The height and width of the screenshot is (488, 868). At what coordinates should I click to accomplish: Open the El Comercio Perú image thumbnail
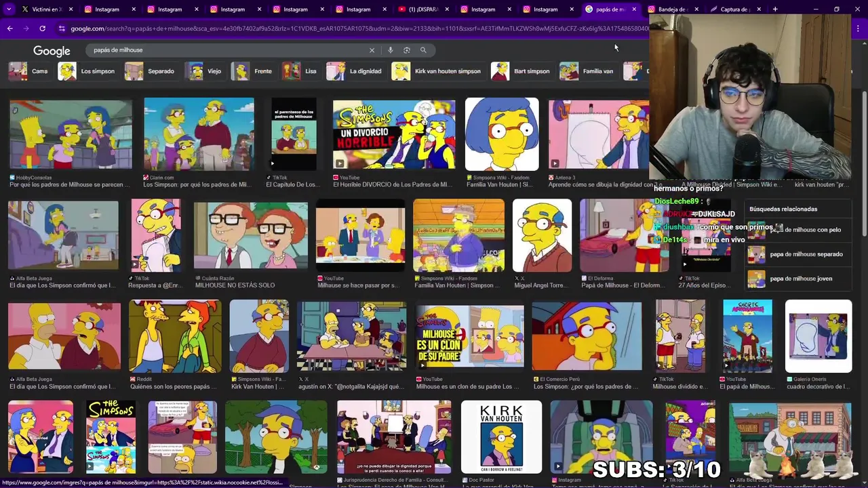point(587,336)
